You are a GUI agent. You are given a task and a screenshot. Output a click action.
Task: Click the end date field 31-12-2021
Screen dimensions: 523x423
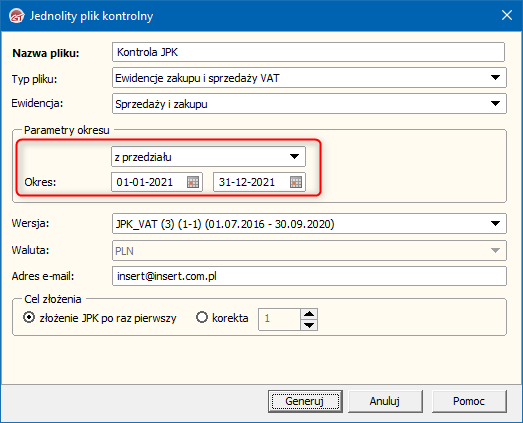251,182
